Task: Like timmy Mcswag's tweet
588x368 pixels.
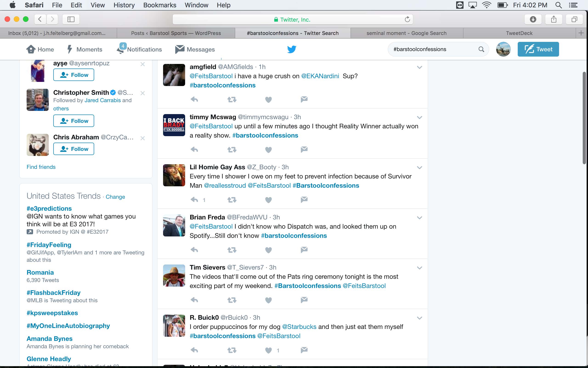Action: [268, 150]
